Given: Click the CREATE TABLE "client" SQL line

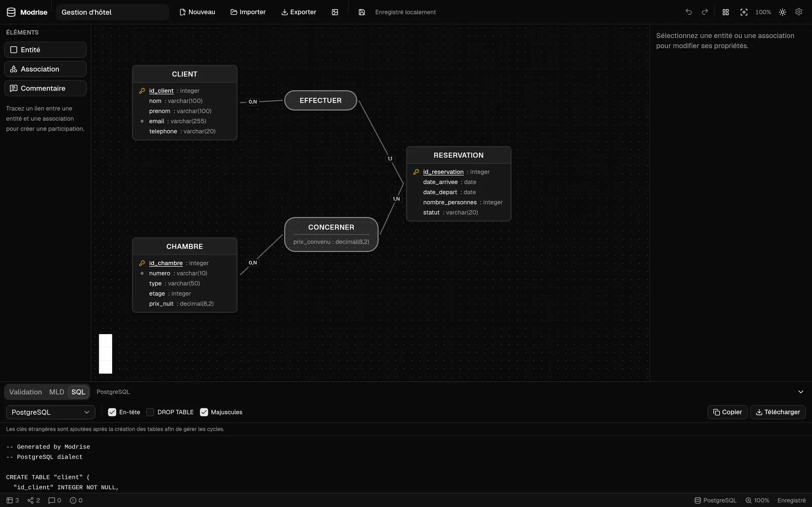Looking at the screenshot, I should coord(48,477).
